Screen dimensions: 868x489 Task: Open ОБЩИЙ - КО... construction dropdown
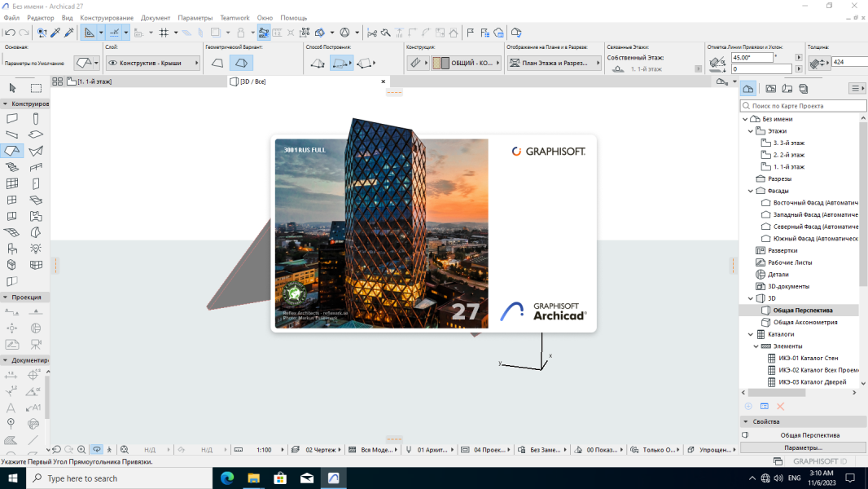467,63
